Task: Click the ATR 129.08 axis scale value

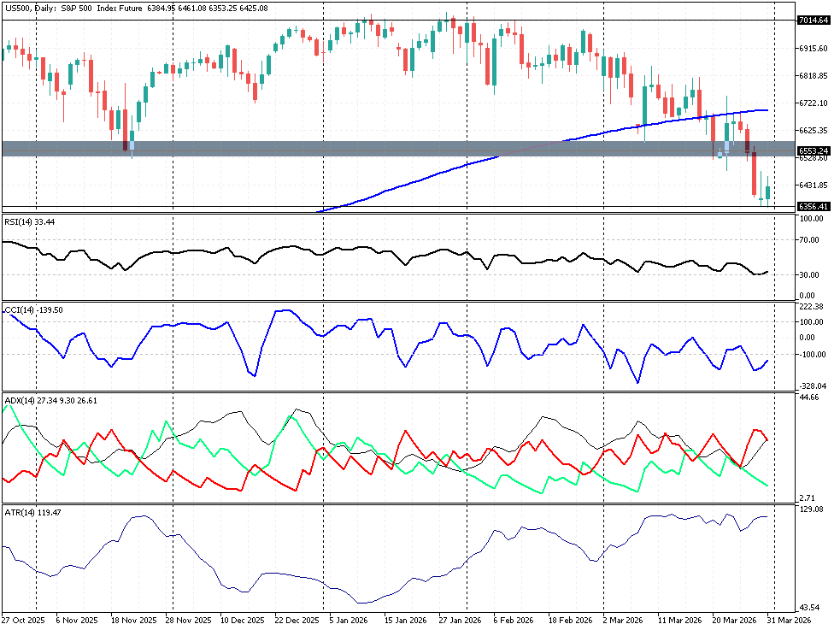Action: coord(810,509)
